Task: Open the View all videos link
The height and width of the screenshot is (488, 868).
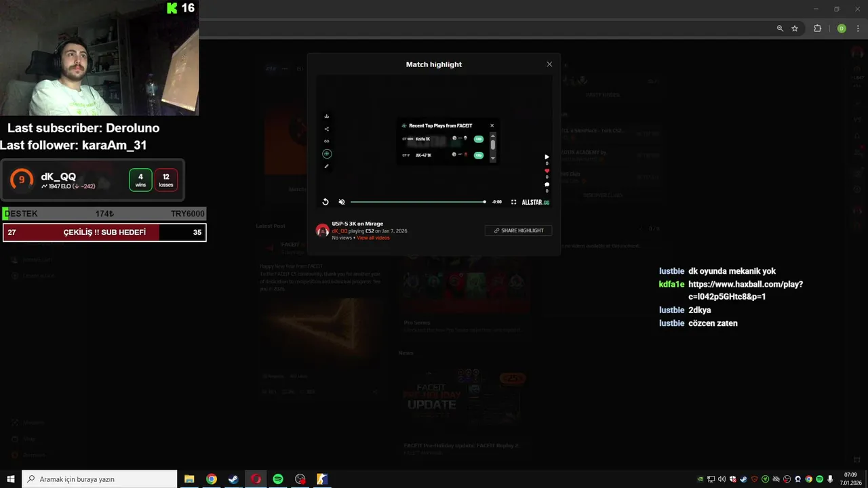Action: pos(373,238)
